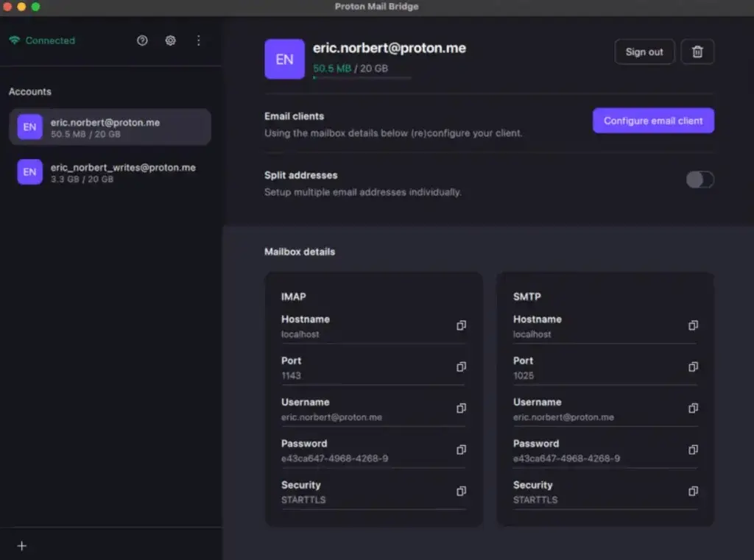
Task: Click the Email clients label
Action: point(294,116)
